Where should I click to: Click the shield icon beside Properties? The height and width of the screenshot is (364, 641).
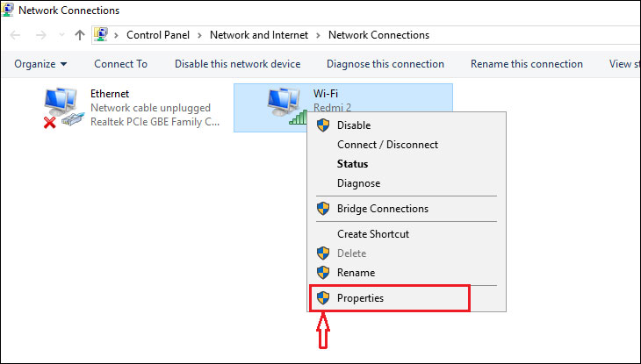[322, 298]
